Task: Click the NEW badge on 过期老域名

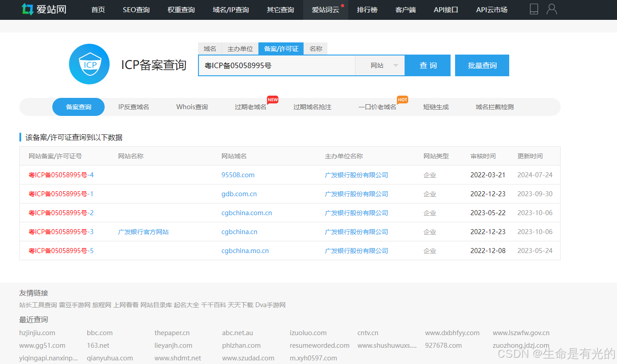Action: [272, 100]
